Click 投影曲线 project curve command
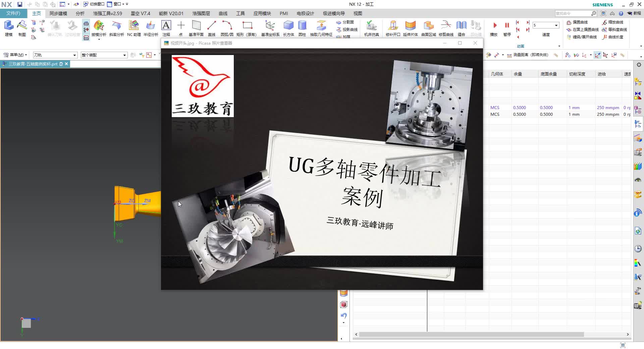The height and width of the screenshot is (349, 644). 347,30
